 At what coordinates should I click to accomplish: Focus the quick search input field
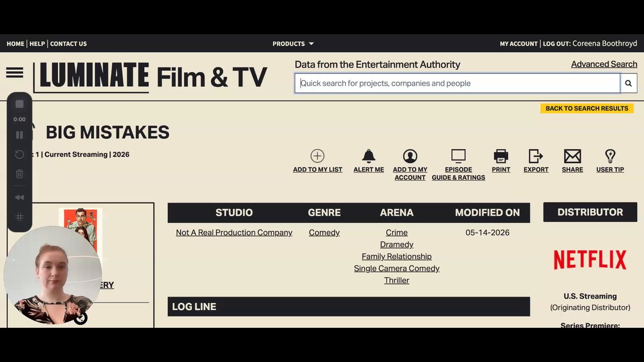[x=457, y=83]
